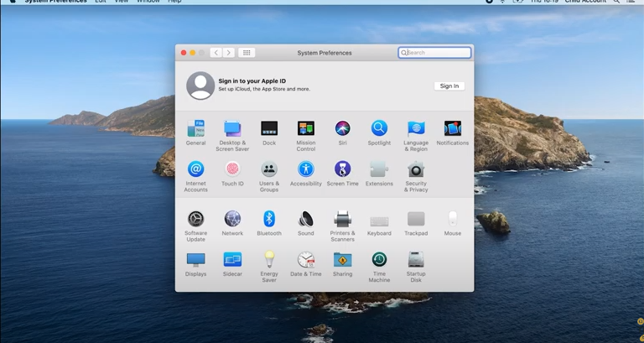This screenshot has height=343, width=644.
Task: Open the Spotlight search icon in menu bar
Action: click(x=616, y=1)
